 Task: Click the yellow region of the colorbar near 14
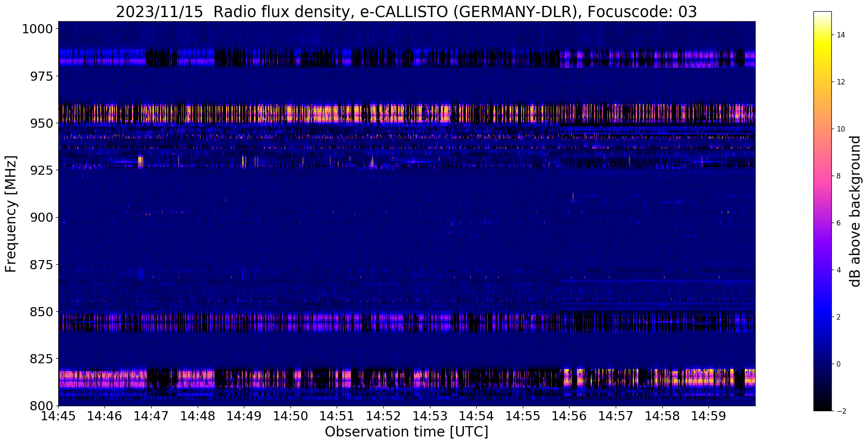tap(822, 35)
